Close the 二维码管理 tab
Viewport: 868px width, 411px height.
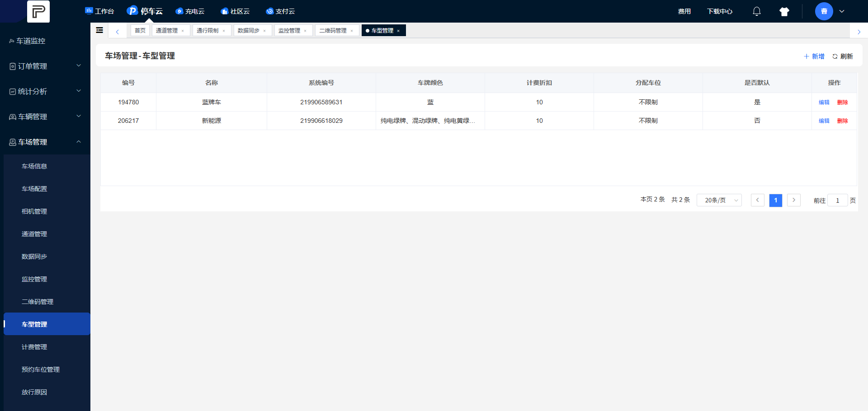pyautogui.click(x=352, y=31)
